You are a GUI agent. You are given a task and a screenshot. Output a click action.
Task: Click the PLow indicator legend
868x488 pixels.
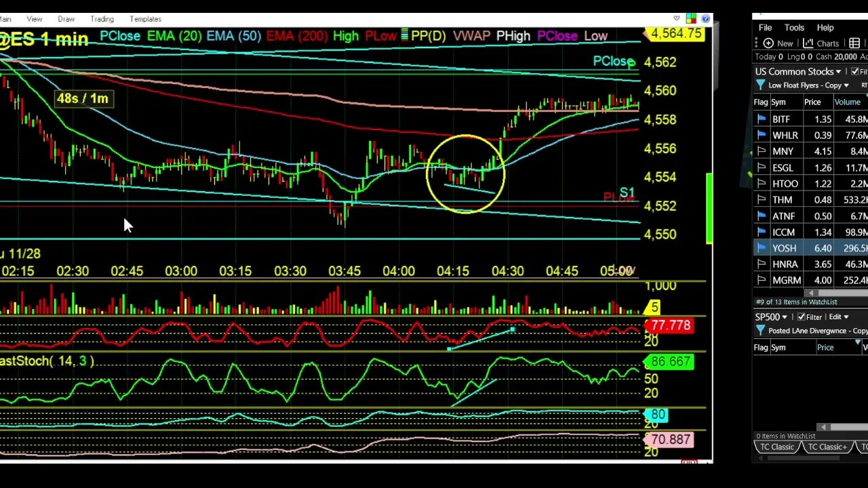coord(380,35)
